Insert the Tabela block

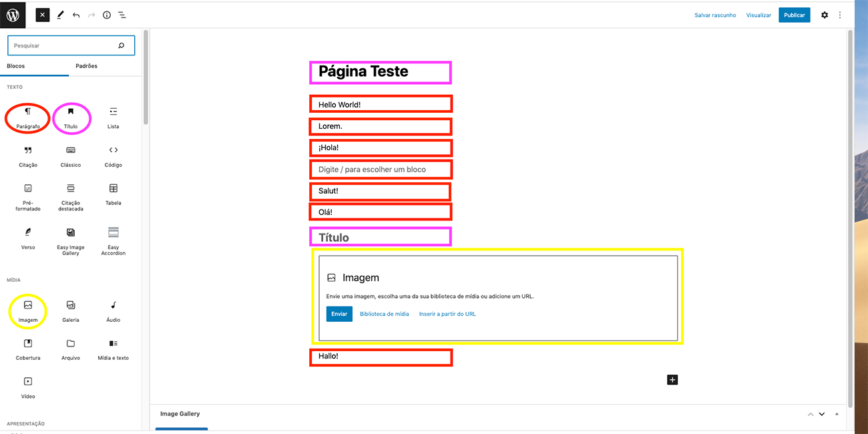point(114,193)
